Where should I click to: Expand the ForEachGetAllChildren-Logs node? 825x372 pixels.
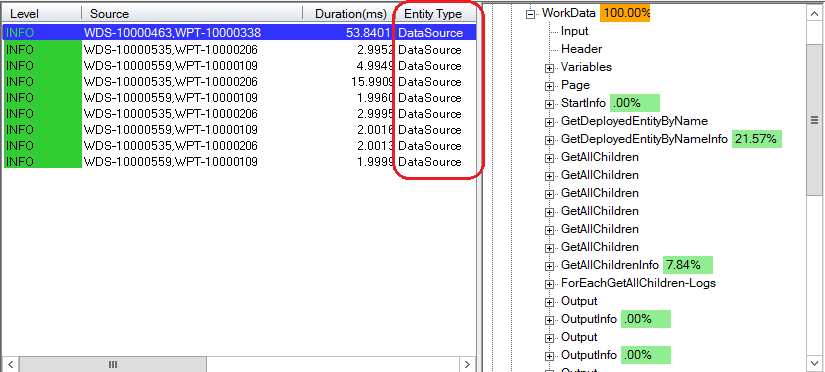click(549, 284)
